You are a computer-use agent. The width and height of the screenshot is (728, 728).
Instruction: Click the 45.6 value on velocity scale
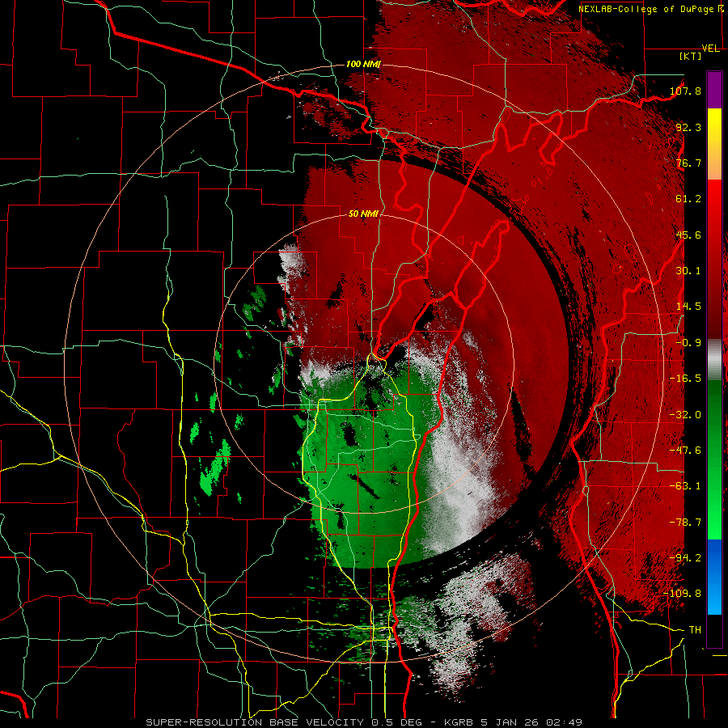click(x=688, y=235)
